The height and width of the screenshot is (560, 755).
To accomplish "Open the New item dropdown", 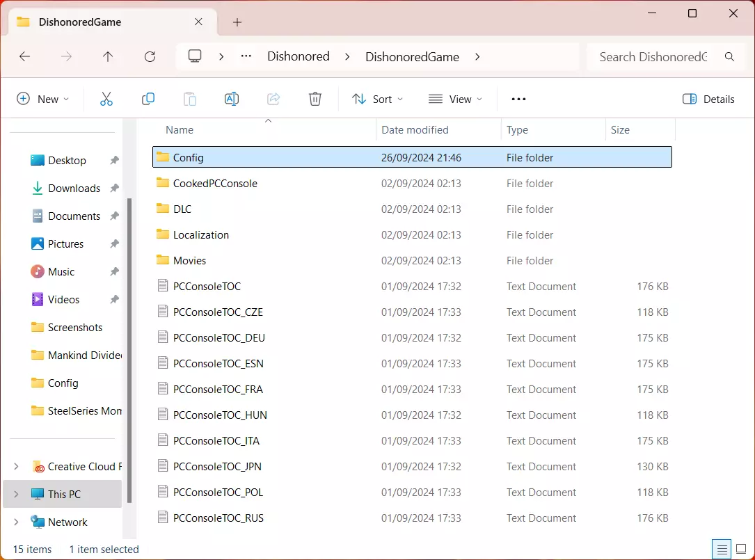I will [42, 99].
